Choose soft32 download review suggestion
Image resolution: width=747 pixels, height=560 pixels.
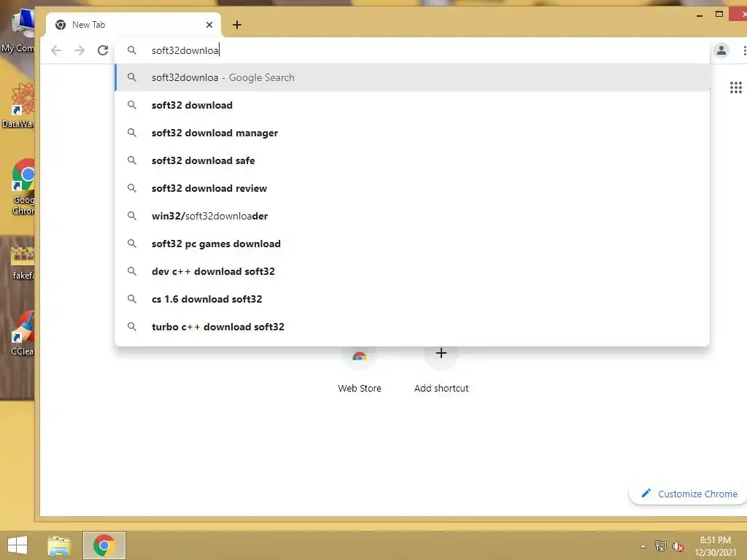(x=413, y=188)
